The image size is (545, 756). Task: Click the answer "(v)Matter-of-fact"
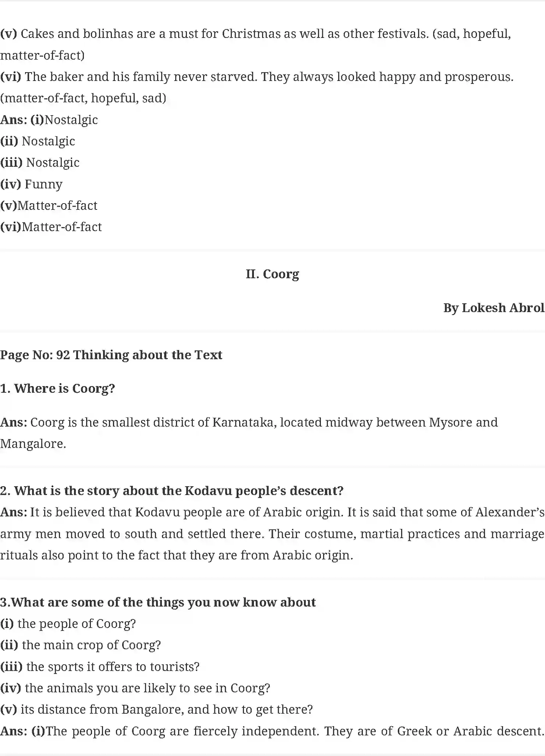coord(49,205)
